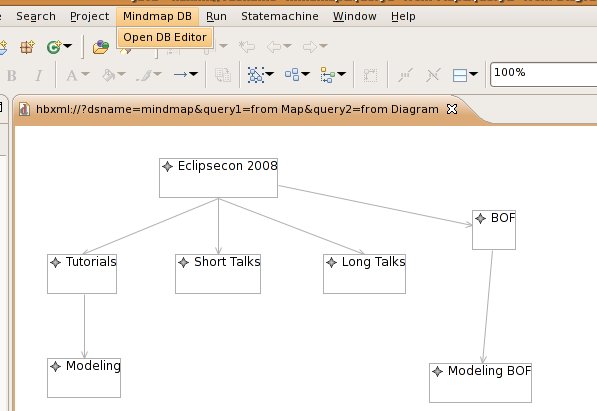This screenshot has height=411, width=597.
Task: Open the arrange all dropdown arrow
Action: (305, 74)
